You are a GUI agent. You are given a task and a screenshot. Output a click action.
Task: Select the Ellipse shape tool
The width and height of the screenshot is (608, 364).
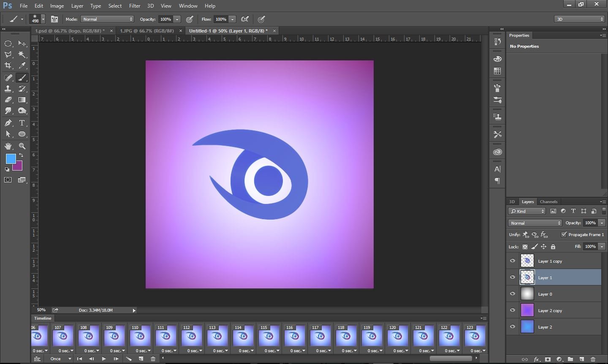click(x=22, y=134)
